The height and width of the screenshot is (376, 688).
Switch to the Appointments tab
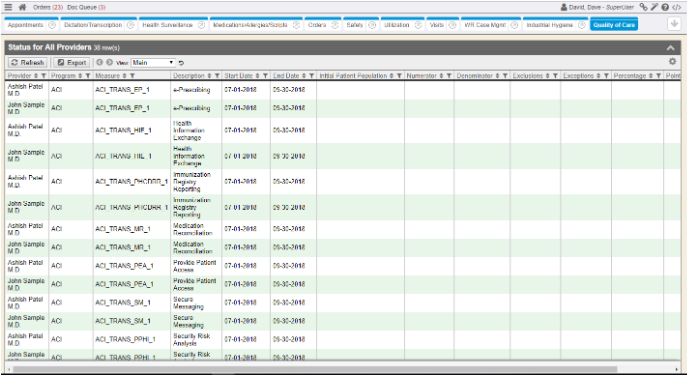[25, 25]
